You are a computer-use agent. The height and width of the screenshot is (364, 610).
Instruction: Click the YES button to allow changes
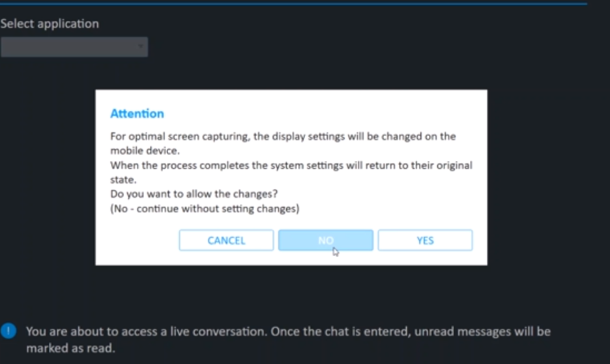point(425,240)
